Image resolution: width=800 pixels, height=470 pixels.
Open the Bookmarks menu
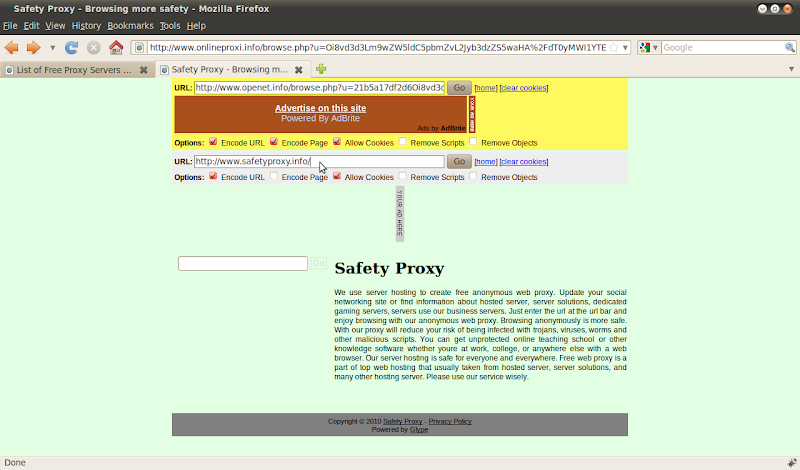pyautogui.click(x=130, y=26)
